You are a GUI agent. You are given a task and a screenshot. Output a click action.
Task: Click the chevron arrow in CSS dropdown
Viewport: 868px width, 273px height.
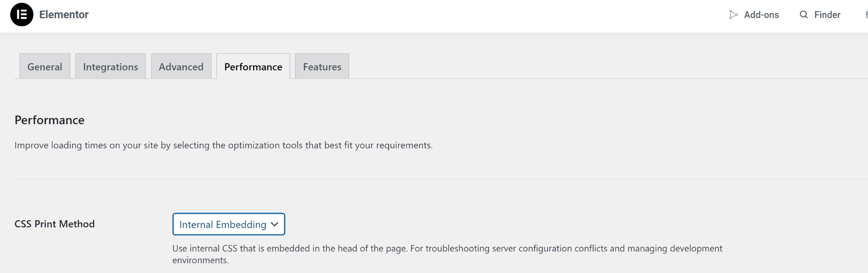275,224
